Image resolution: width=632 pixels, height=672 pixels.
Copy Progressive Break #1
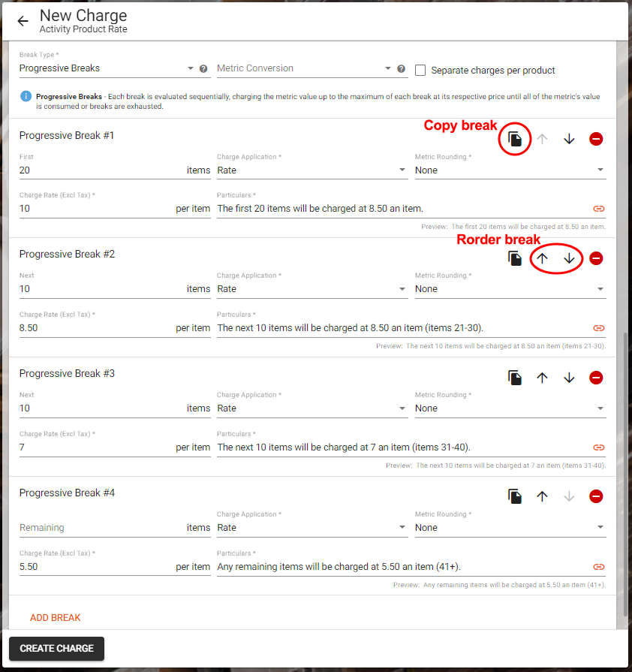pos(515,139)
